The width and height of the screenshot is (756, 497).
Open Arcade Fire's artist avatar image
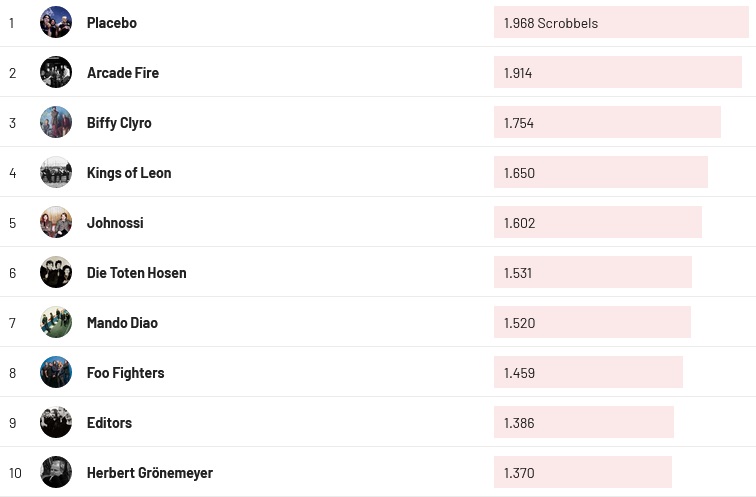click(56, 72)
